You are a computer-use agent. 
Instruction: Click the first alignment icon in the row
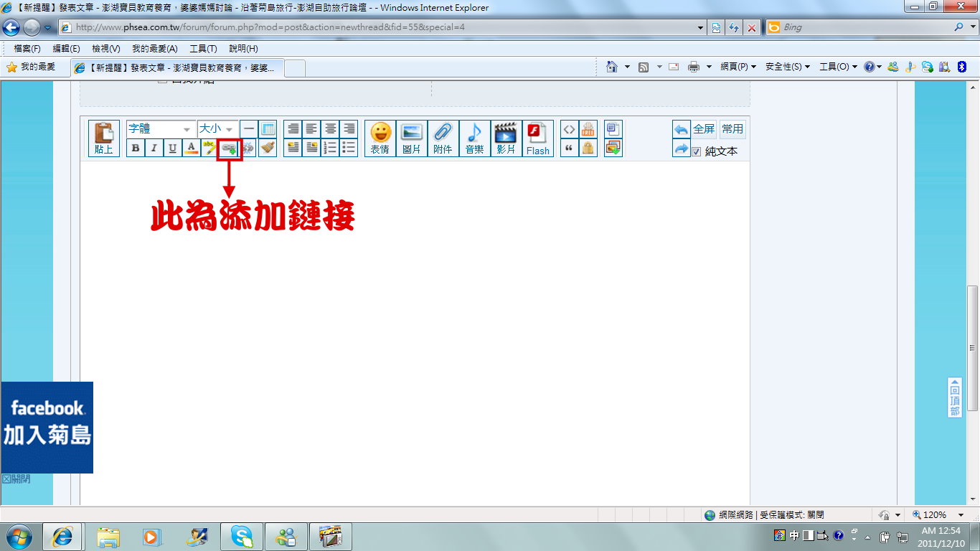293,129
